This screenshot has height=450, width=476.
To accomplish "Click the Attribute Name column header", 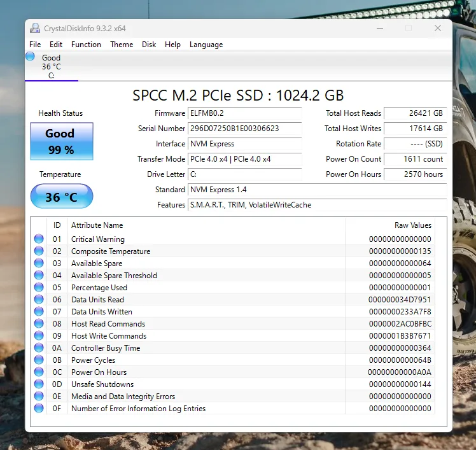I will tap(97, 225).
